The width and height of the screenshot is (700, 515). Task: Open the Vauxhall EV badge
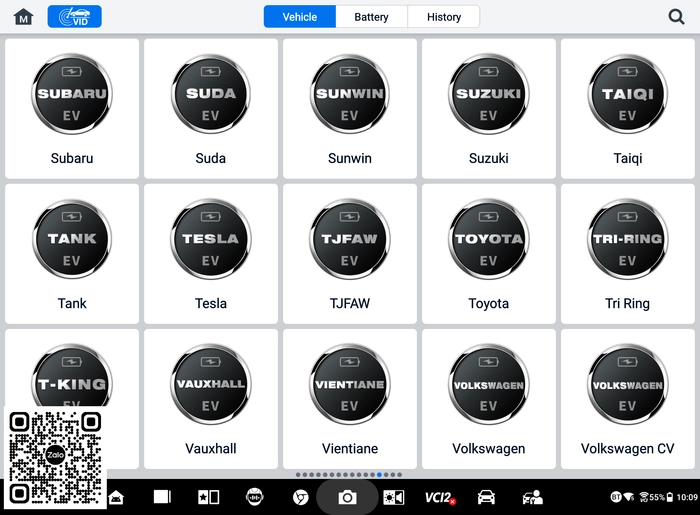211,384
